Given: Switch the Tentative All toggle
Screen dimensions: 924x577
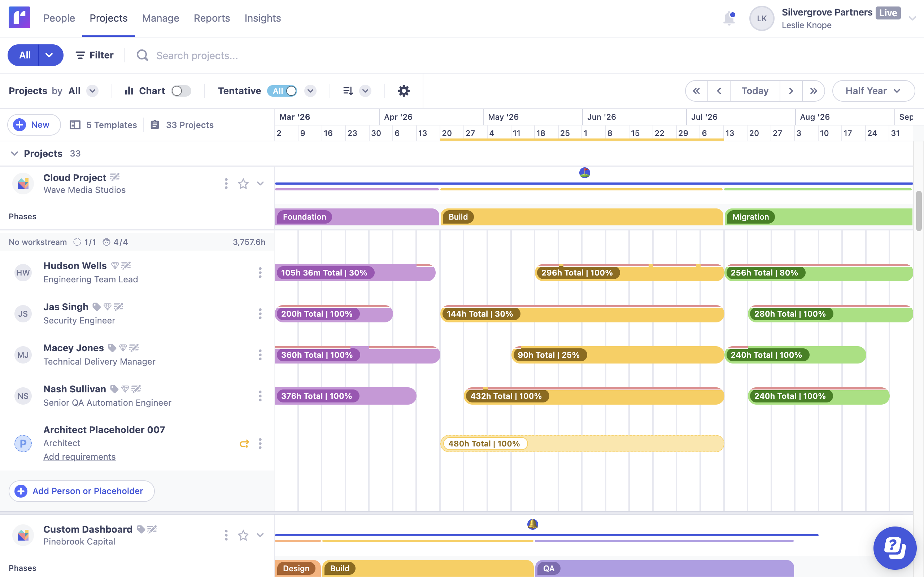Looking at the screenshot, I should pos(283,91).
